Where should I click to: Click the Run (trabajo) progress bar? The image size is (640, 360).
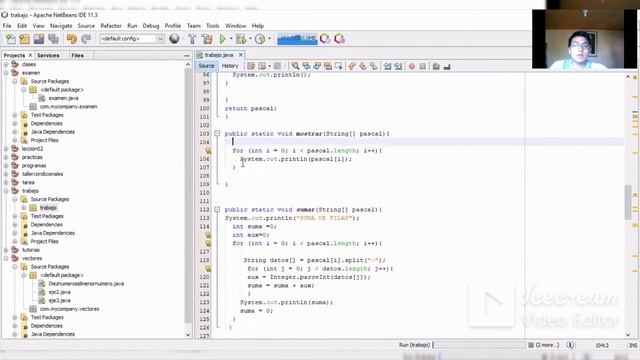point(479,345)
